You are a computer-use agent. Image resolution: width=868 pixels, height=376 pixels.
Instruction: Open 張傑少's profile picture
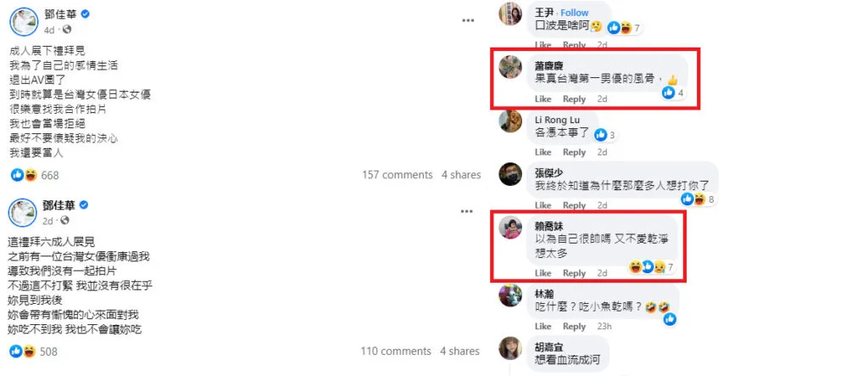pos(509,174)
